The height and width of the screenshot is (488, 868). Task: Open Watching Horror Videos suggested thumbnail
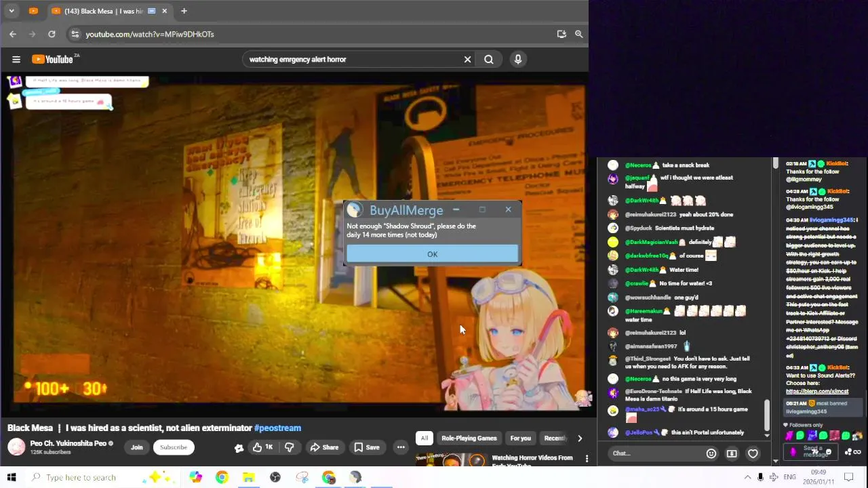(451, 460)
